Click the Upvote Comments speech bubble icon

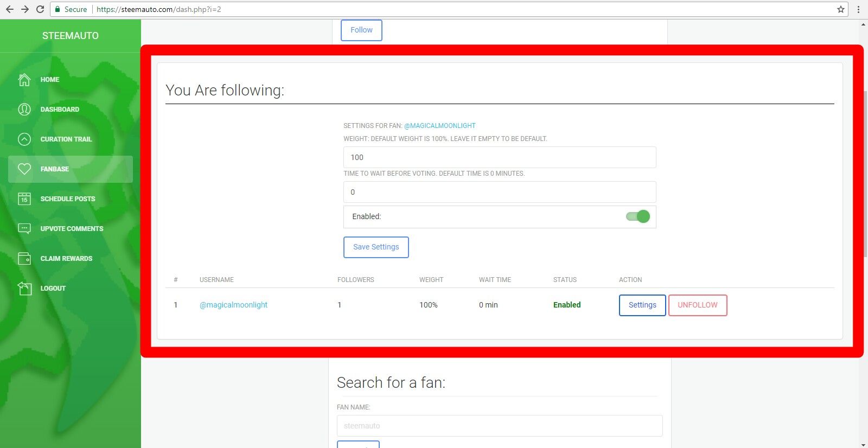(x=24, y=229)
